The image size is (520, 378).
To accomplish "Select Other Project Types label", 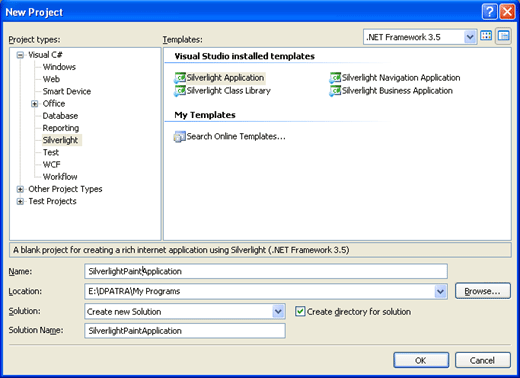I will [65, 189].
